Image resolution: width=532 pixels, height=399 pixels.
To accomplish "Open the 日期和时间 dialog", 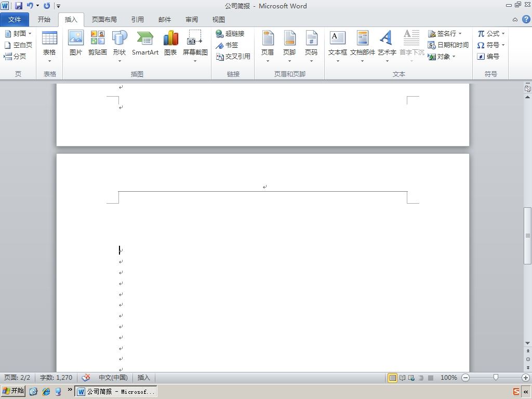I will (448, 45).
